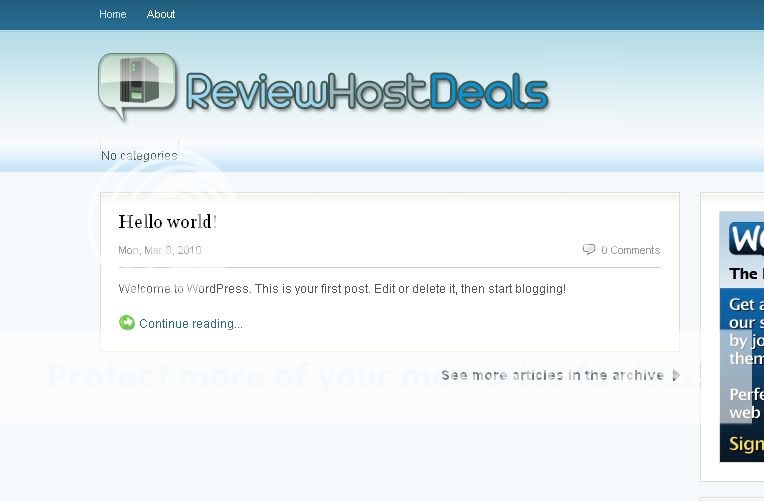Open See more articles in the archive
Screen dimensions: 764x501
tap(553, 375)
